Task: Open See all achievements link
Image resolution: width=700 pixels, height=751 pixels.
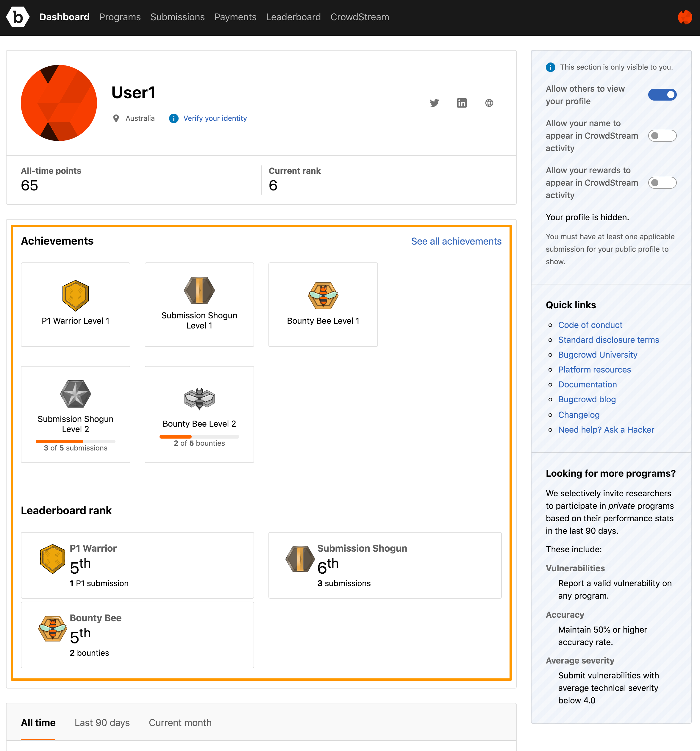Action: 456,241
